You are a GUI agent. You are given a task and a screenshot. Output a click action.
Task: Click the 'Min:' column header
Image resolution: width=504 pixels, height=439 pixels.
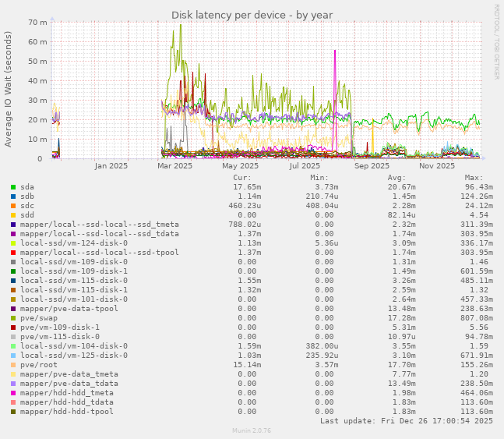pyautogui.click(x=319, y=178)
